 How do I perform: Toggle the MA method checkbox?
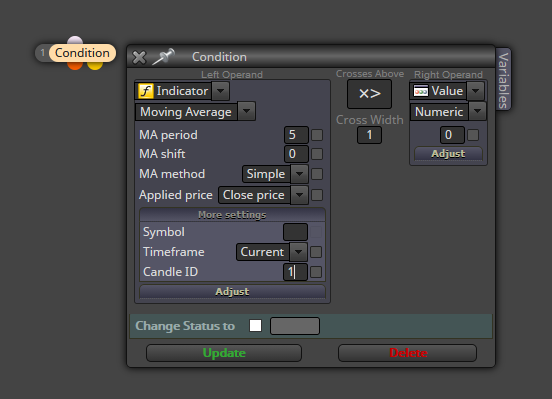[x=317, y=174]
